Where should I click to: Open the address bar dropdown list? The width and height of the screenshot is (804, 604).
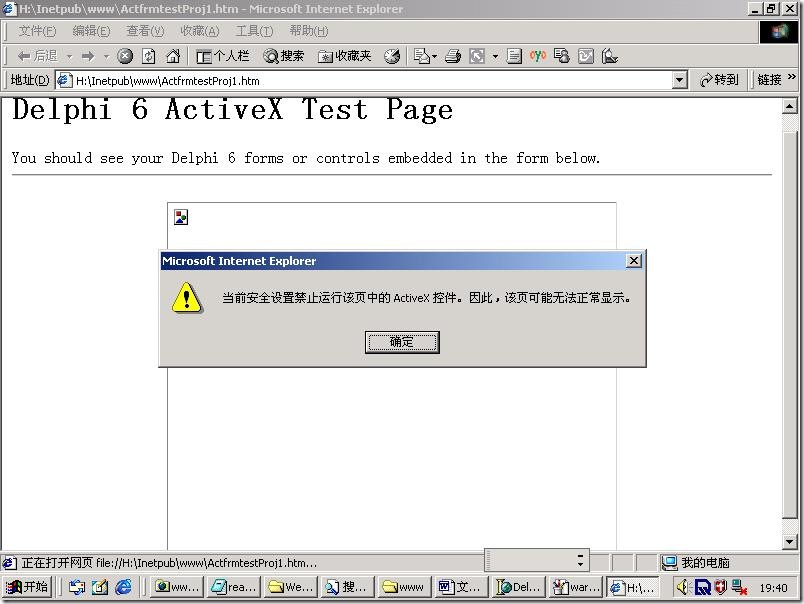coord(679,80)
